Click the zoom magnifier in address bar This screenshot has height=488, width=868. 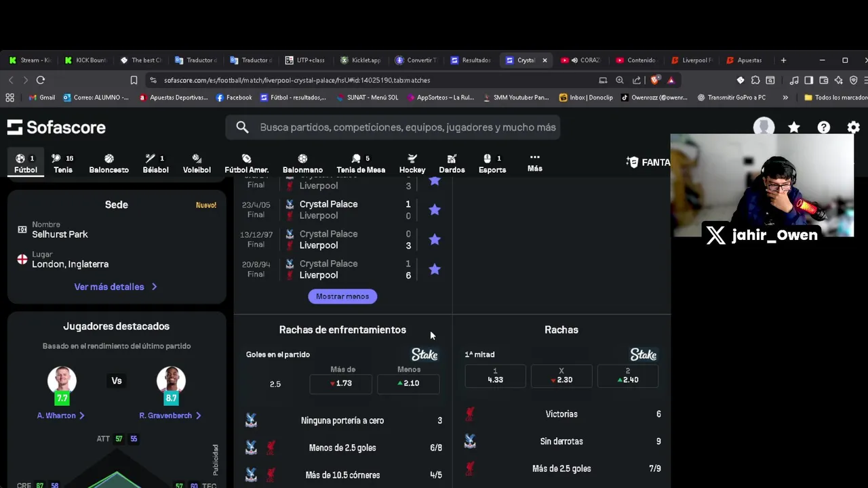[620, 80]
